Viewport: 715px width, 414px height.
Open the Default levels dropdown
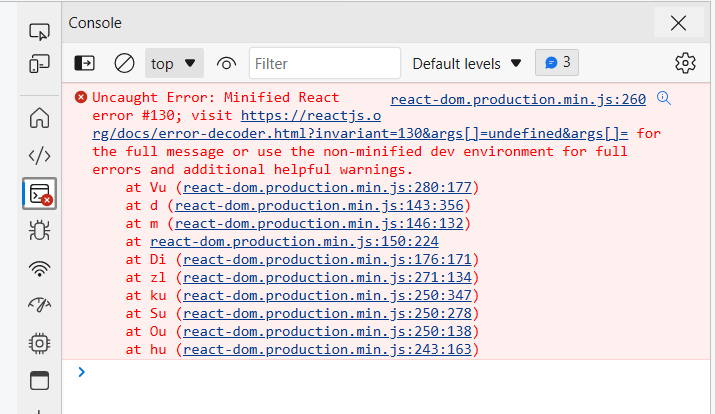(467, 63)
